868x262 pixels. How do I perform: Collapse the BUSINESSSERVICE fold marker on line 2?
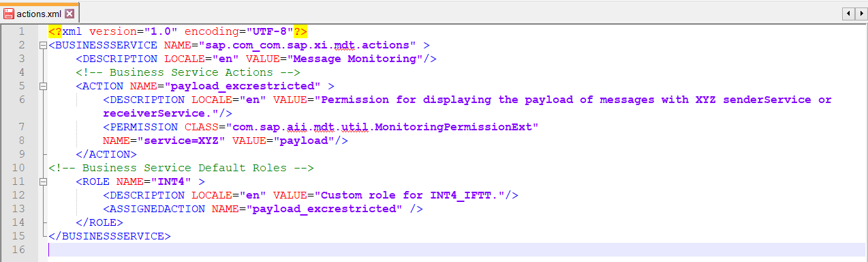point(44,46)
